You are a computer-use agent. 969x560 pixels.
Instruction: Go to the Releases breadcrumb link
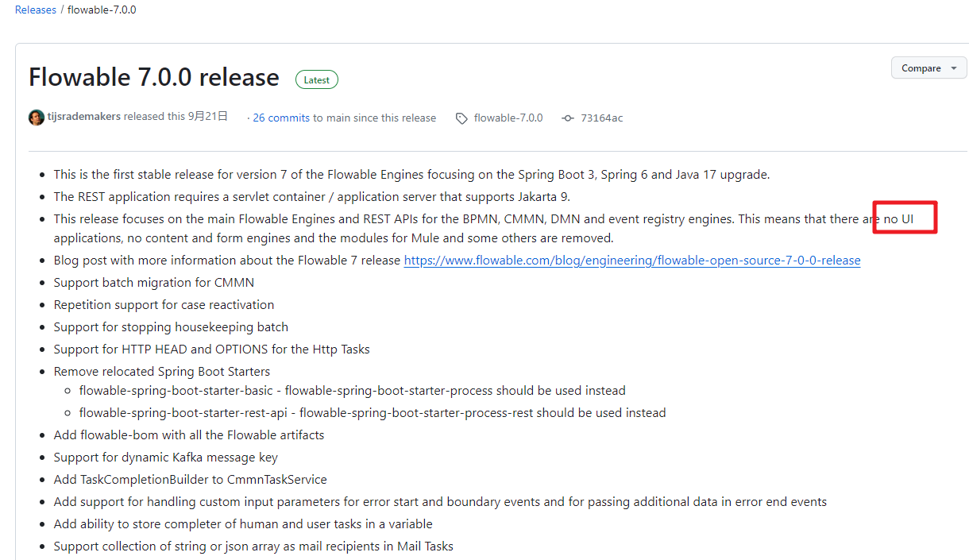(x=36, y=10)
